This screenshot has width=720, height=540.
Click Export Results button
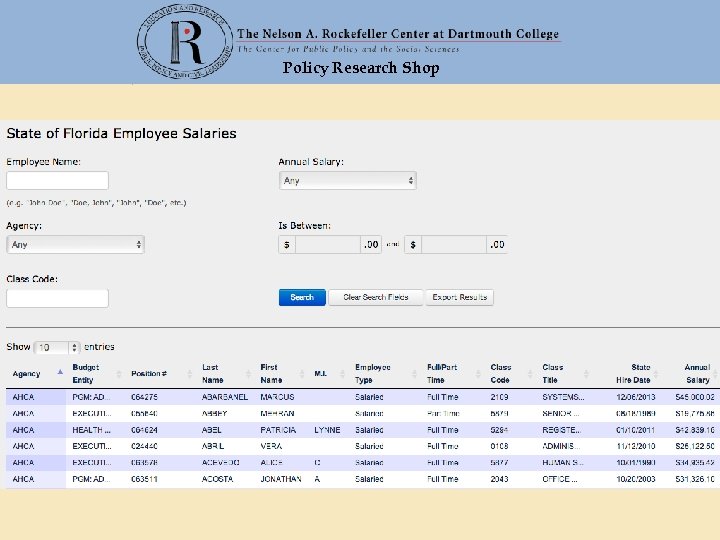pos(459,298)
